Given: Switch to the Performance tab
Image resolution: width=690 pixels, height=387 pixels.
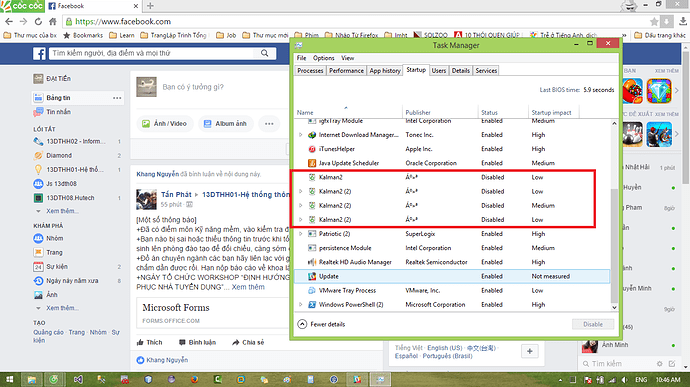Looking at the screenshot, I should tap(346, 70).
